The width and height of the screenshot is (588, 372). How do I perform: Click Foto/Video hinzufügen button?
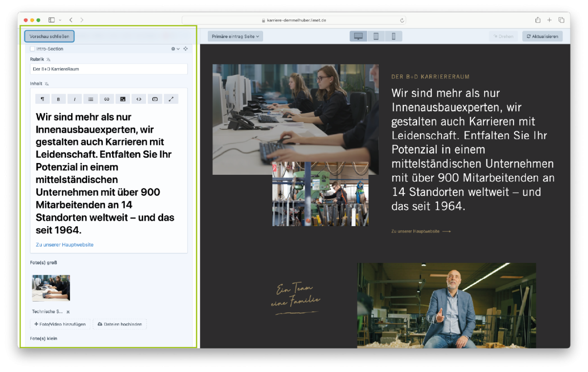pos(60,324)
